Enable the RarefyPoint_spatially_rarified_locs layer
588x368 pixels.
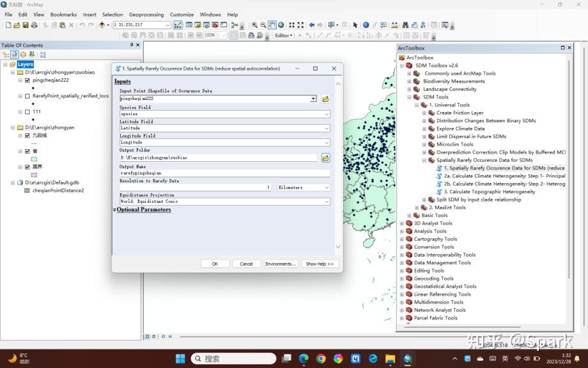tap(27, 96)
